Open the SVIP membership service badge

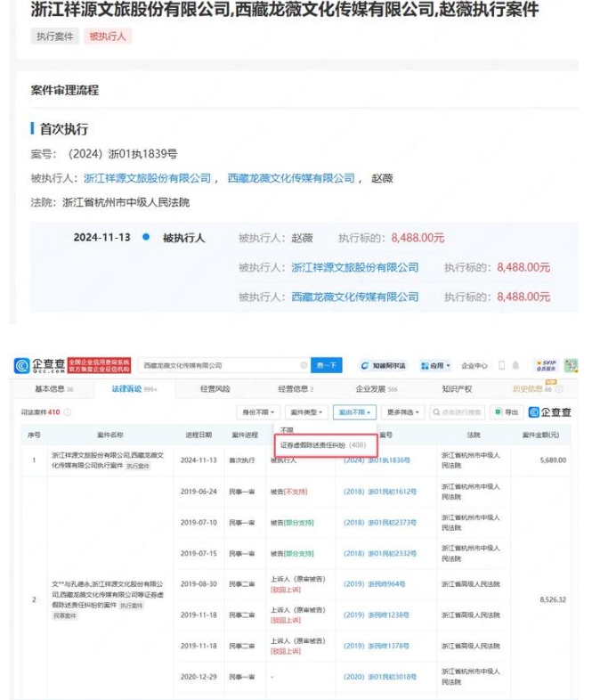coord(546,365)
